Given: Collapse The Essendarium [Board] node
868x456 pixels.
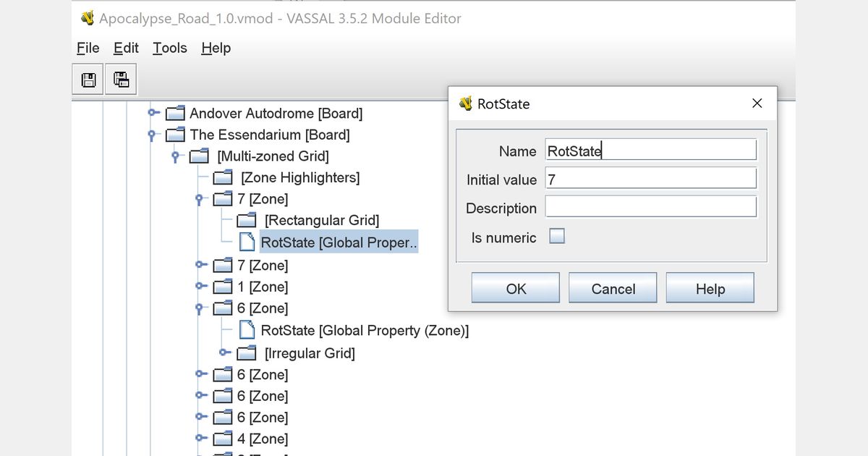Looking at the screenshot, I should coord(150,135).
